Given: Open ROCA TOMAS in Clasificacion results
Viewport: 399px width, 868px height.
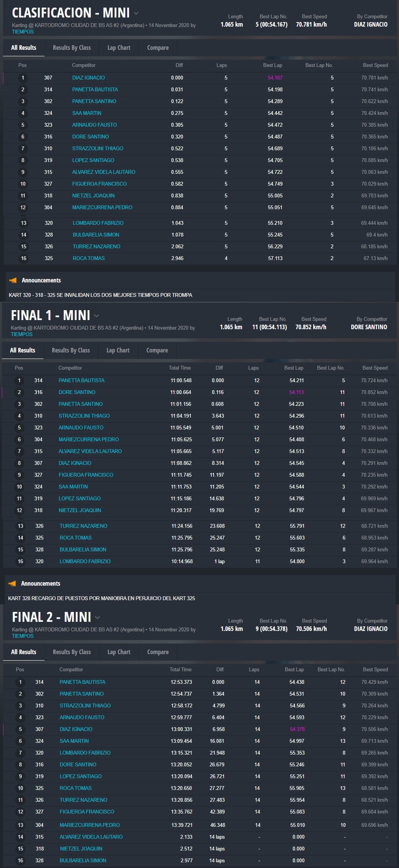Looking at the screenshot, I should 88,258.
